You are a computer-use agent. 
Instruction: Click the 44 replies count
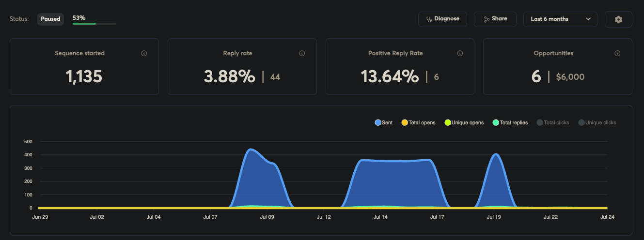(275, 77)
